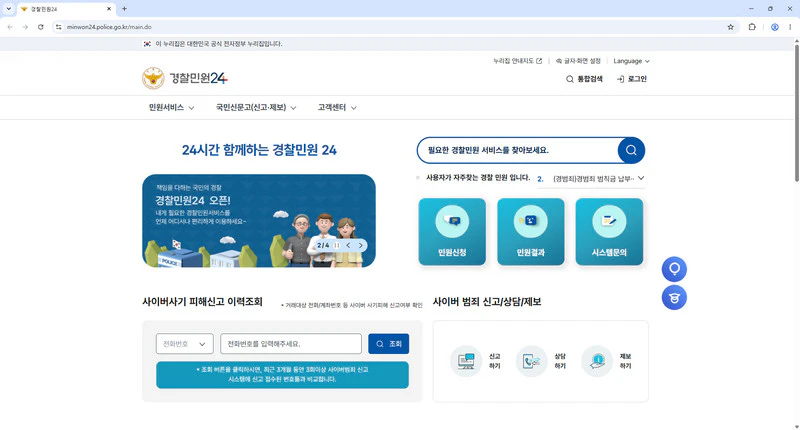
Task: Click the 조회 lookup button
Action: pyautogui.click(x=388, y=344)
